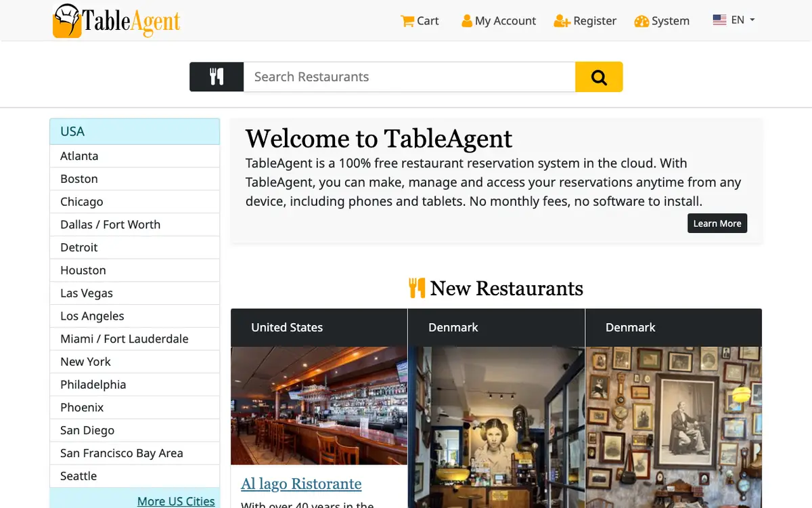
Task: Follow the More US Cities link
Action: 176,501
